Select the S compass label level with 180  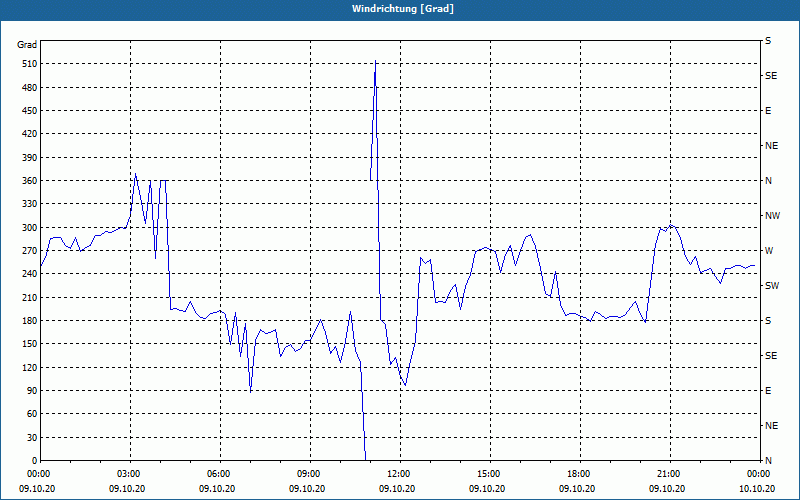point(768,321)
